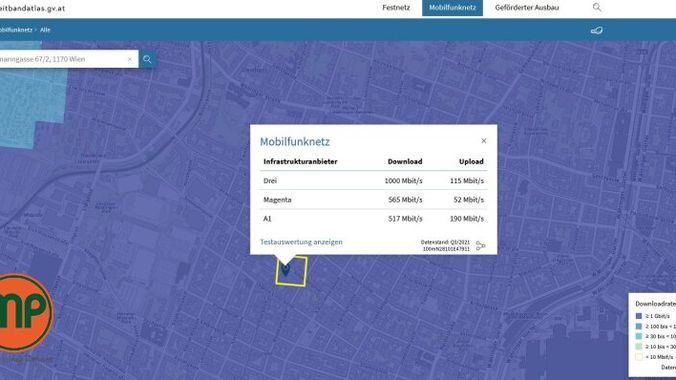
Task: Follow the Testauswertung anzeigen link
Action: (x=301, y=242)
